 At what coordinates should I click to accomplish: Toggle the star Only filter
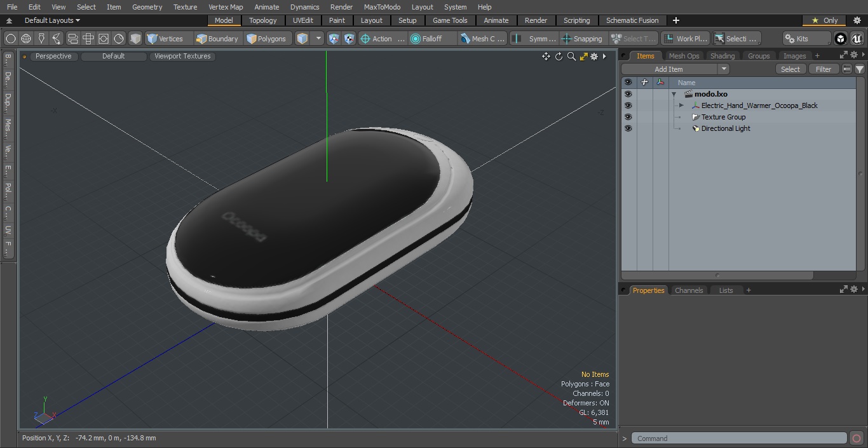(x=824, y=20)
